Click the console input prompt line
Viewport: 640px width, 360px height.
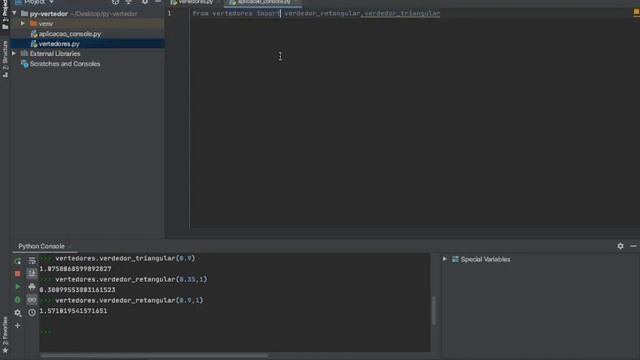point(234,332)
